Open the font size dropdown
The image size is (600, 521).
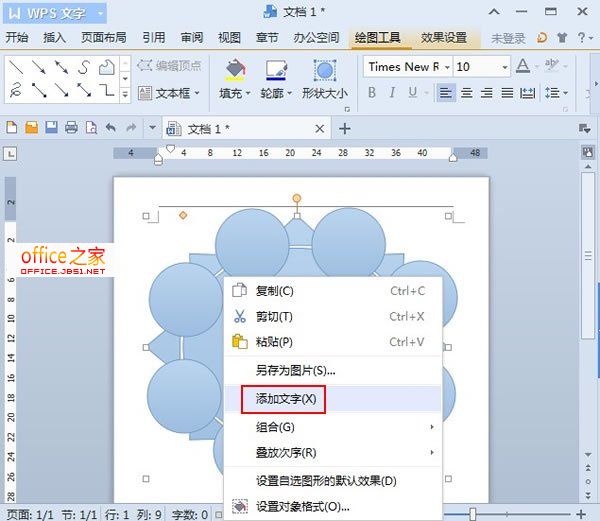[505, 67]
